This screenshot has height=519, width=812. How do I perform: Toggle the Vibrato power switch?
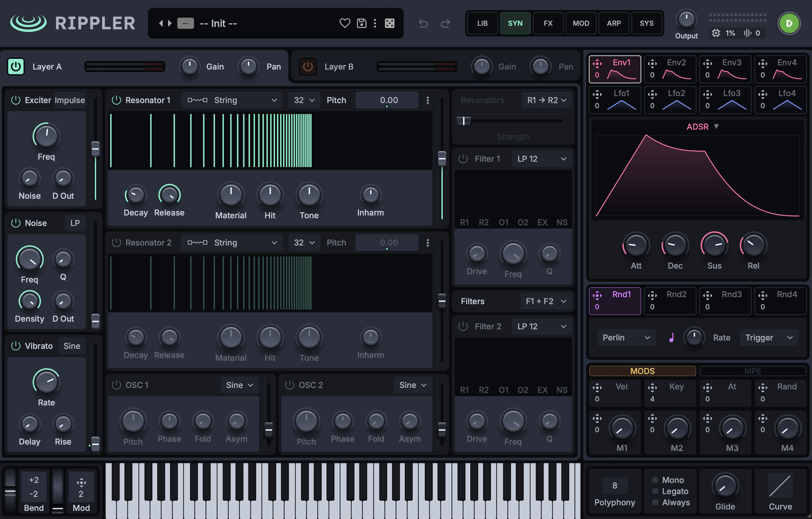[x=16, y=346]
